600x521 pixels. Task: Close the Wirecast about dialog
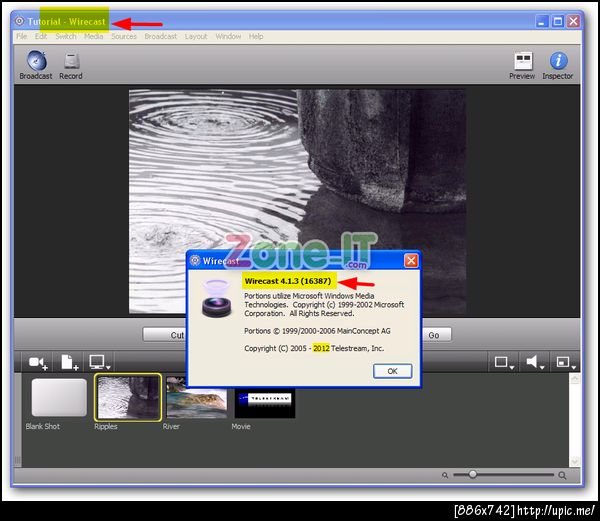[x=411, y=260]
